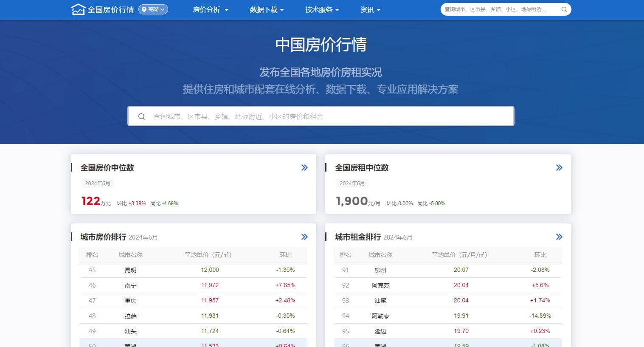644x347 pixels.
Task: Open the 芜湖 city selector dropdown
Action: click(153, 9)
